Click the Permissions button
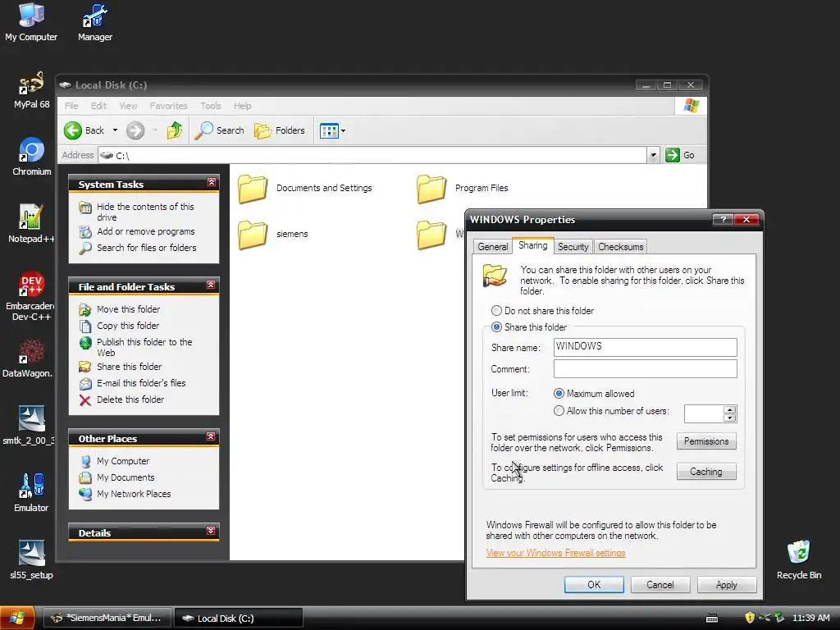840x630 pixels. coord(706,441)
